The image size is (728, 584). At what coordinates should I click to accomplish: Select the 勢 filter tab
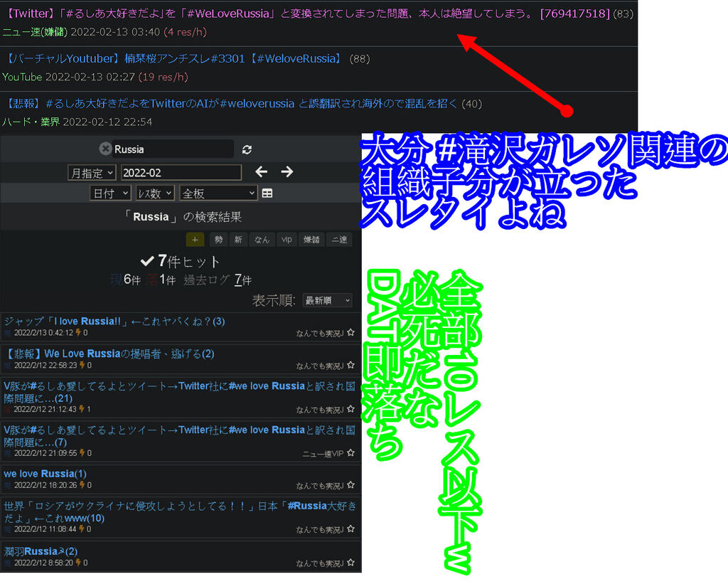point(218,240)
